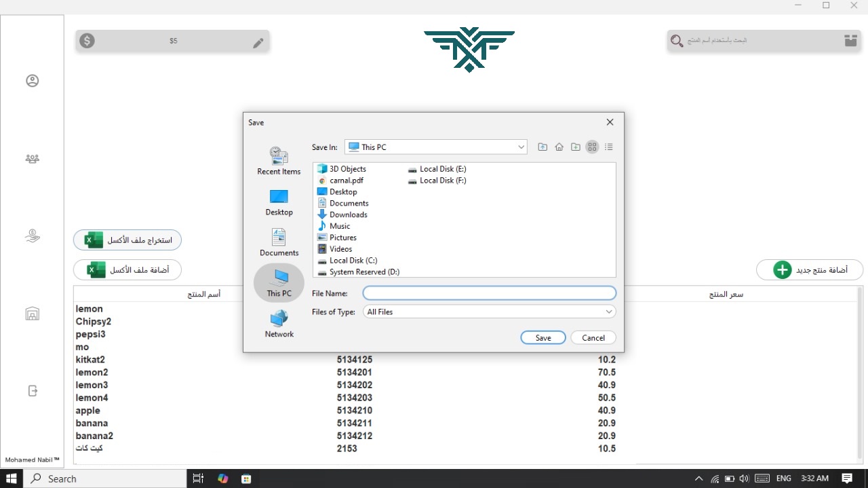Click the pencil edit icon beside $5
This screenshot has height=488, width=868.
click(258, 43)
